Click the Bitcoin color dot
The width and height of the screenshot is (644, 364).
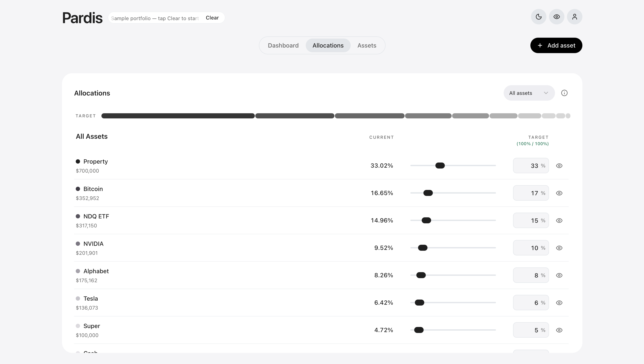78,189
